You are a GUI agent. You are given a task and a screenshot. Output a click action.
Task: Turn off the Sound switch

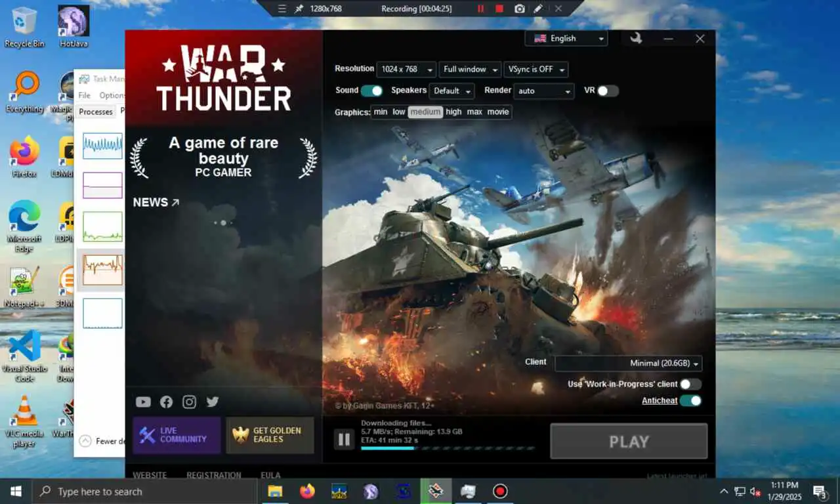[371, 91]
